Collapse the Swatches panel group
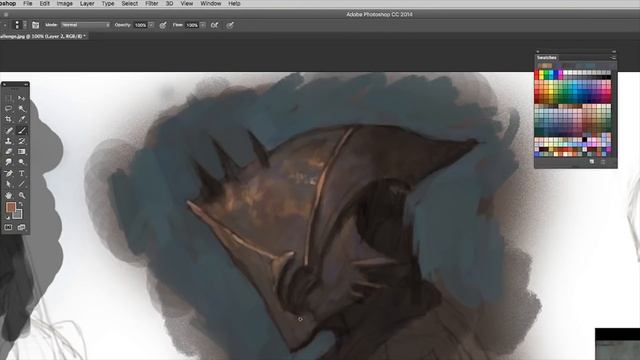Screen dimensions: 640x360 [x=614, y=52]
